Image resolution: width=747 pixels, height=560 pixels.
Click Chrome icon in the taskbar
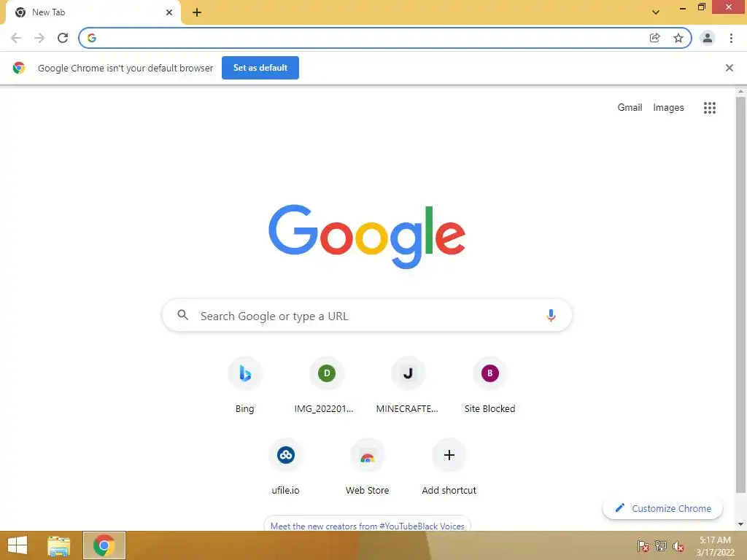click(104, 545)
